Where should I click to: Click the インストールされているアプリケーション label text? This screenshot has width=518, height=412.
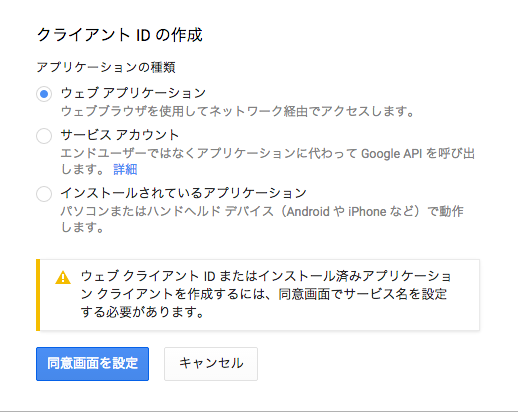pos(184,193)
